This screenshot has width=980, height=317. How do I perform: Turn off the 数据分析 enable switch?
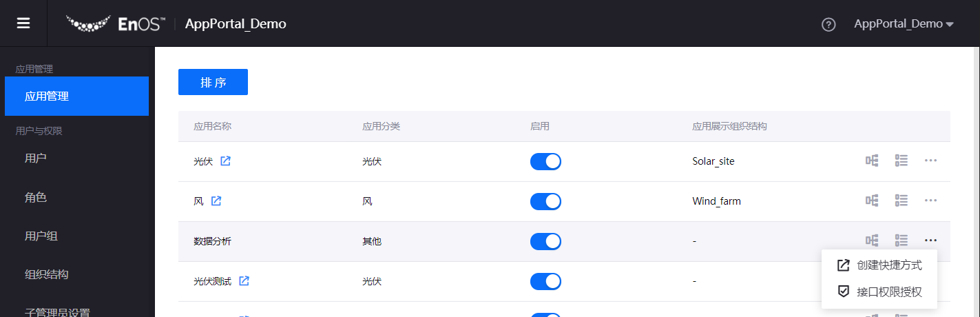point(545,241)
